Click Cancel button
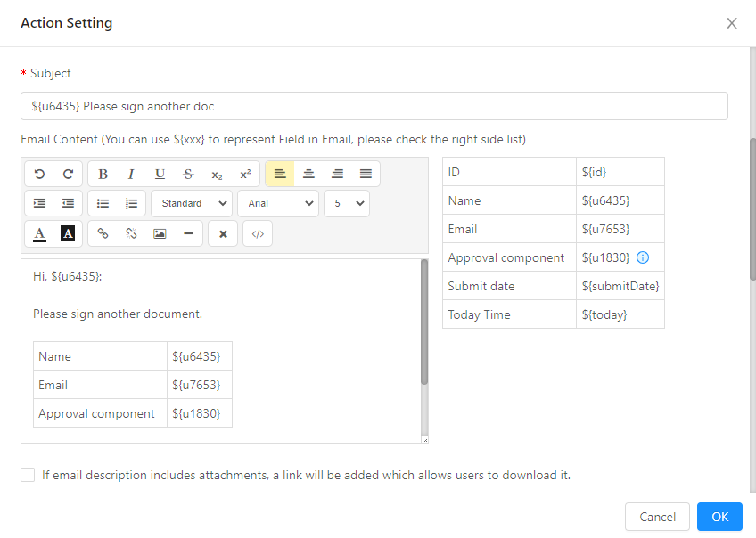Viewport: 756px width, 538px height. 657,517
